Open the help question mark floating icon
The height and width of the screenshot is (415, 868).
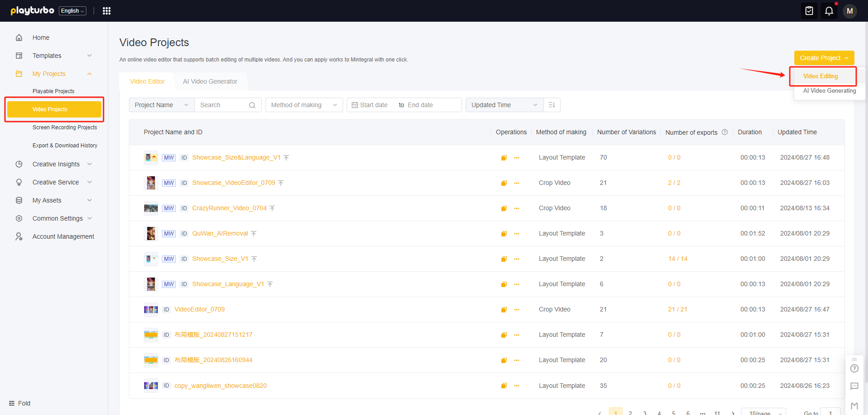point(854,368)
